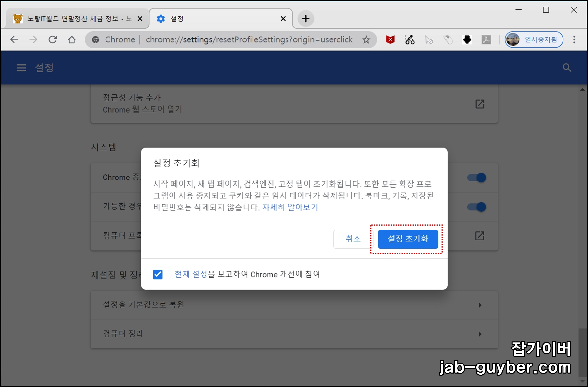
Task: Open search in the settings header
Action: click(x=567, y=68)
